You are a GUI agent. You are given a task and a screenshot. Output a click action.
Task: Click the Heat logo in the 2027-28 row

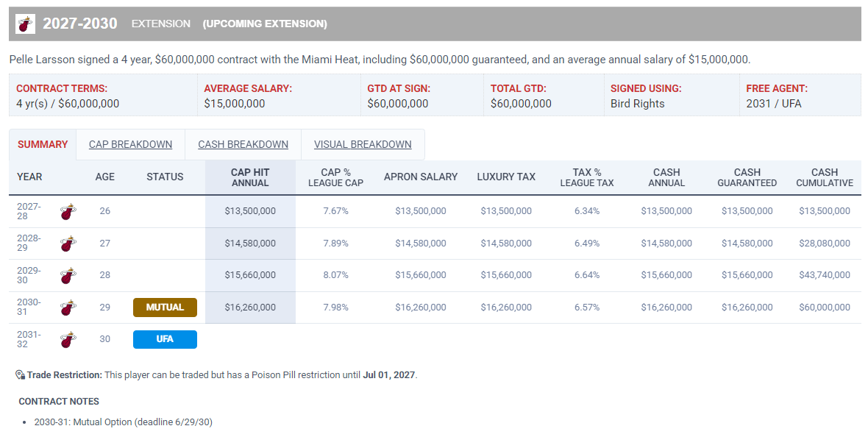[68, 211]
